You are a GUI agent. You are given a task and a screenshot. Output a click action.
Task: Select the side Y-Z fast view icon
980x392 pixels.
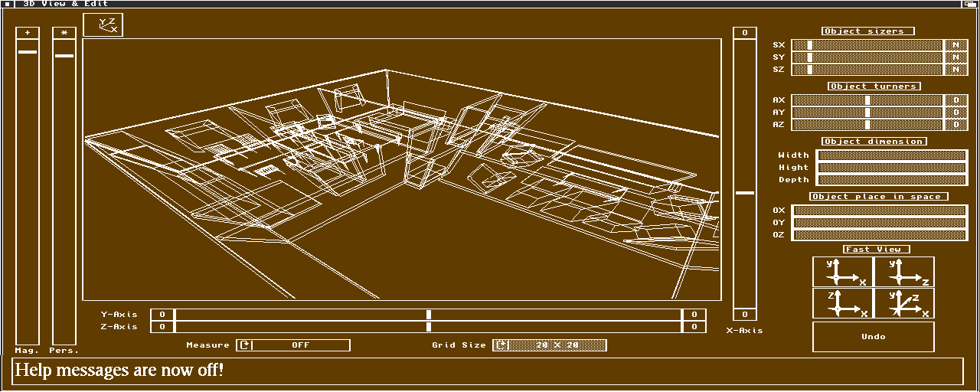[903, 272]
